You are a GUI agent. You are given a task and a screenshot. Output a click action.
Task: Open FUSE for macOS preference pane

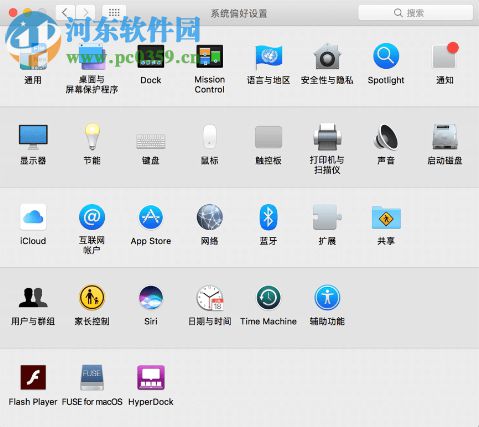(x=92, y=377)
